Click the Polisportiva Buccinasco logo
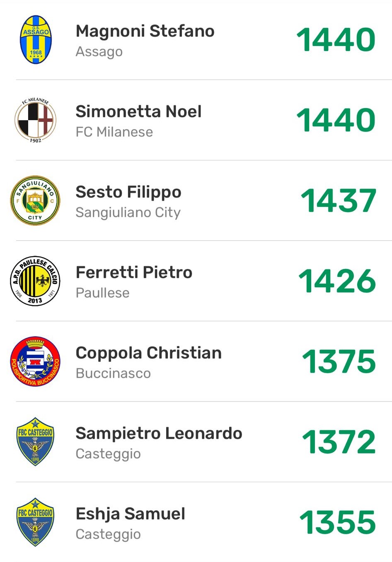This screenshot has width=392, height=562. point(35,361)
